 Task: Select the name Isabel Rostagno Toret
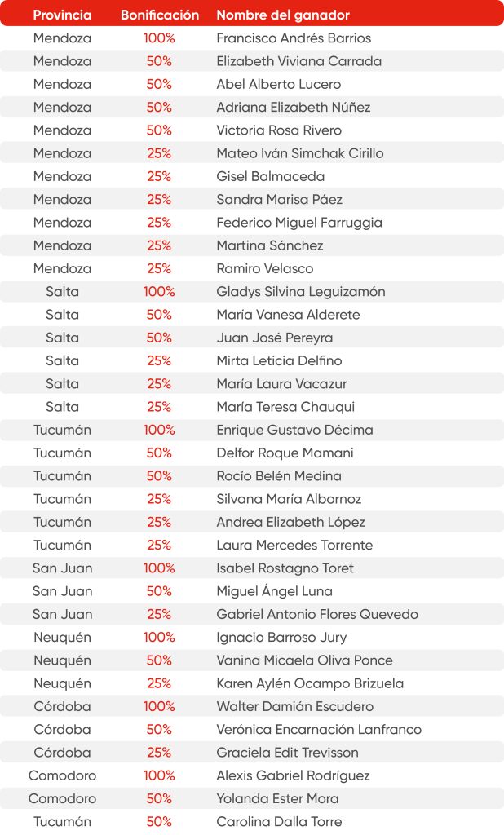coord(285,568)
